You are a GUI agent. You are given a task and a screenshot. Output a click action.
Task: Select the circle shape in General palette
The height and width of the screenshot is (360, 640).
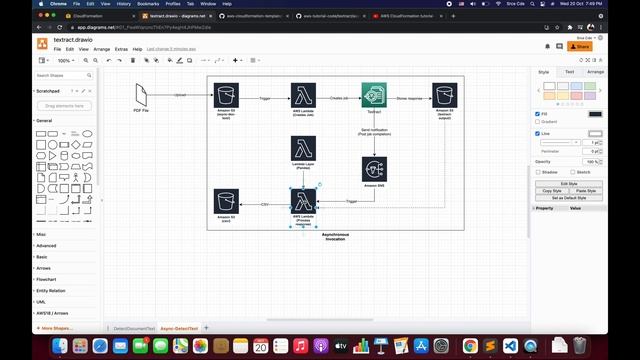pyautogui.click(x=53, y=144)
